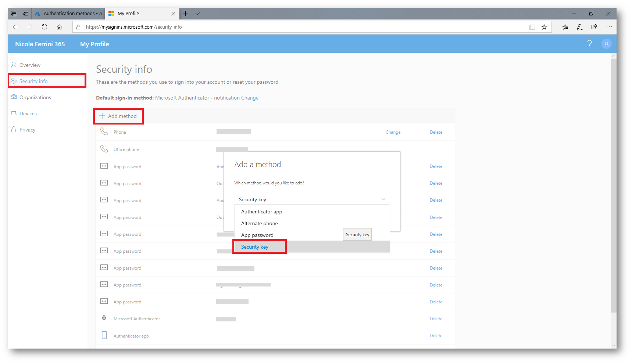Delete the Authenticator app method
The height and width of the screenshot is (364, 632).
(x=436, y=336)
